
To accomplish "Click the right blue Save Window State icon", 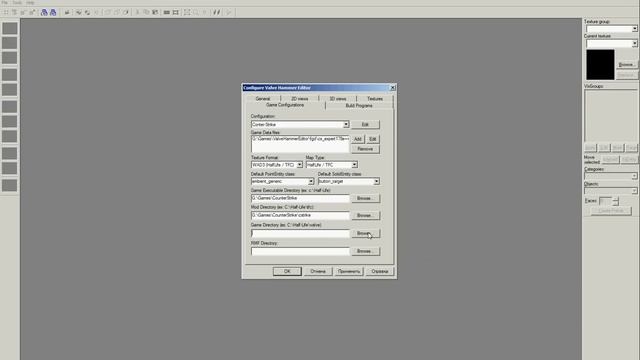I will (x=53, y=12).
